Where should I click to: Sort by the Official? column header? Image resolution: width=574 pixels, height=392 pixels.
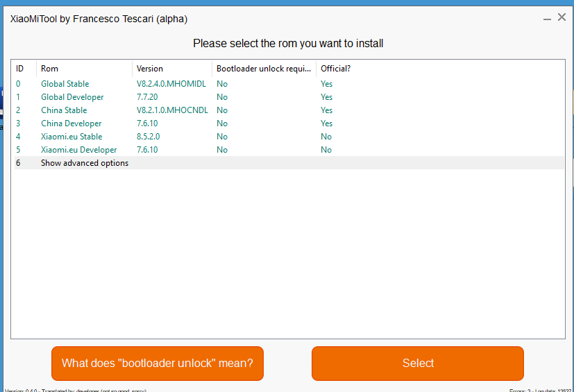336,69
